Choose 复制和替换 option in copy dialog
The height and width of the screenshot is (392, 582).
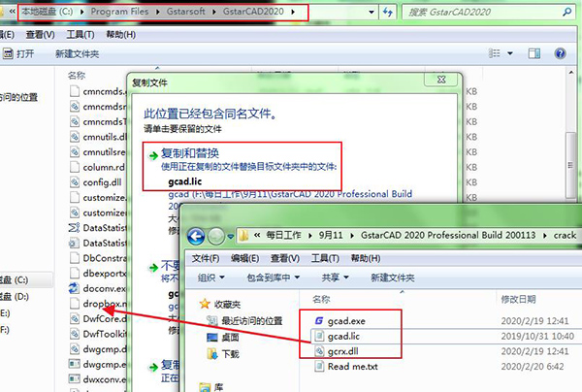point(242,167)
